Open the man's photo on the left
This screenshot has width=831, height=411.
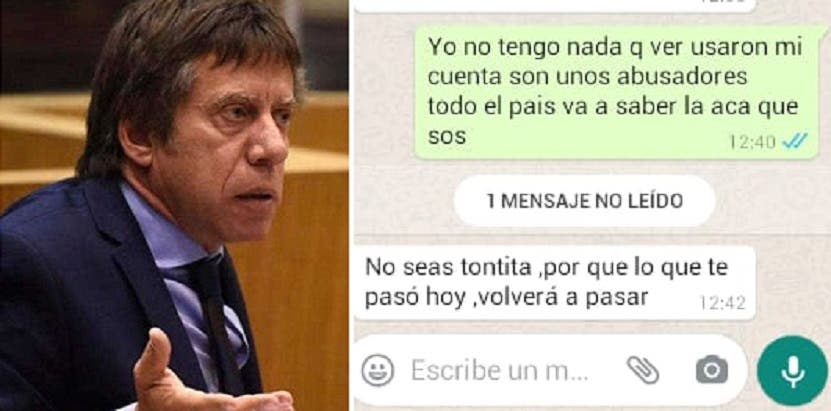pyautogui.click(x=174, y=206)
